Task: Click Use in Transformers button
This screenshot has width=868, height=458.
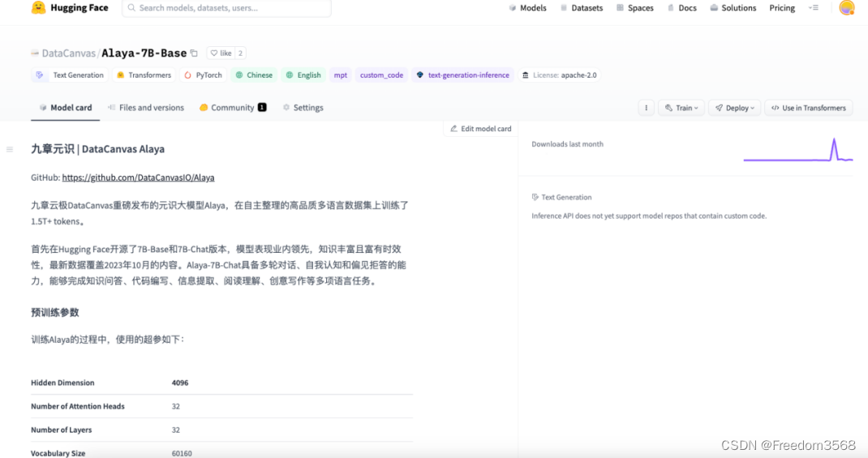Action: [808, 108]
